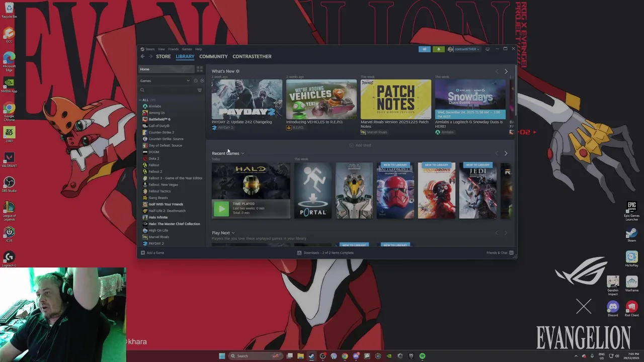The image size is (644, 362).
Task: Open the green notifications bell
Action: (x=438, y=49)
